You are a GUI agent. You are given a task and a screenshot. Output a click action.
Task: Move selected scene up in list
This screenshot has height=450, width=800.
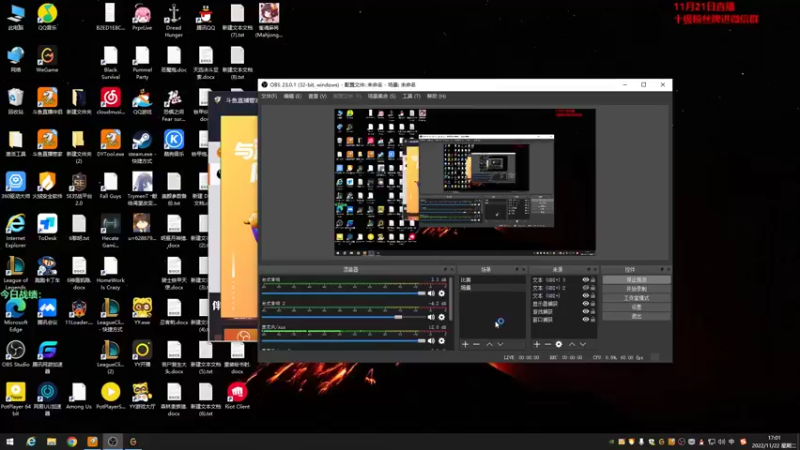click(489, 344)
